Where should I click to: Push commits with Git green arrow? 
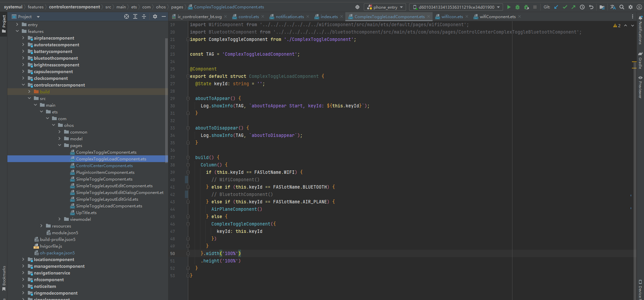(x=574, y=7)
